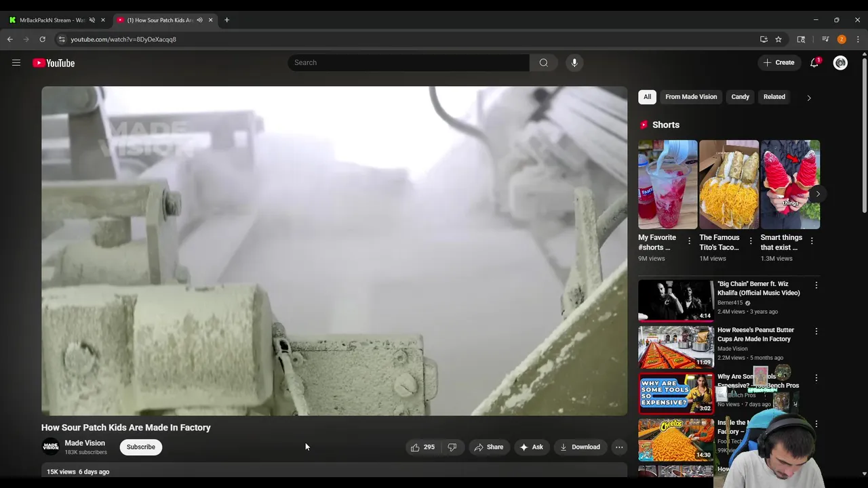Open the YouTube guide hamburger menu

(x=16, y=63)
